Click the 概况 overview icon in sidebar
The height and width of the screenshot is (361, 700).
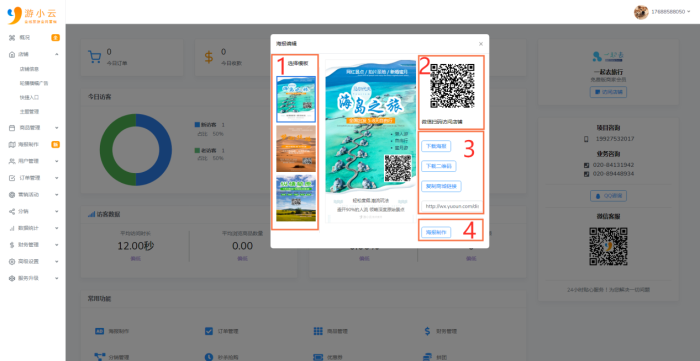12,38
